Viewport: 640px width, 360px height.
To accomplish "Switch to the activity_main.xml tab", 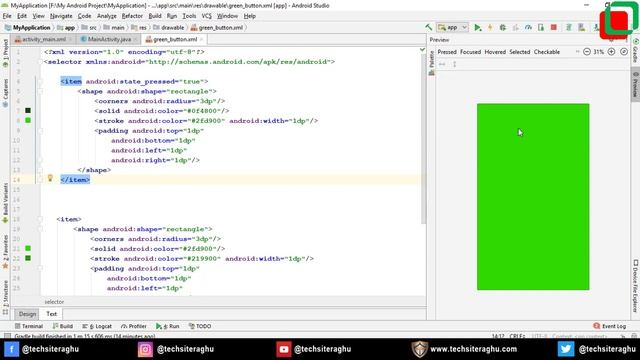I will pos(44,39).
